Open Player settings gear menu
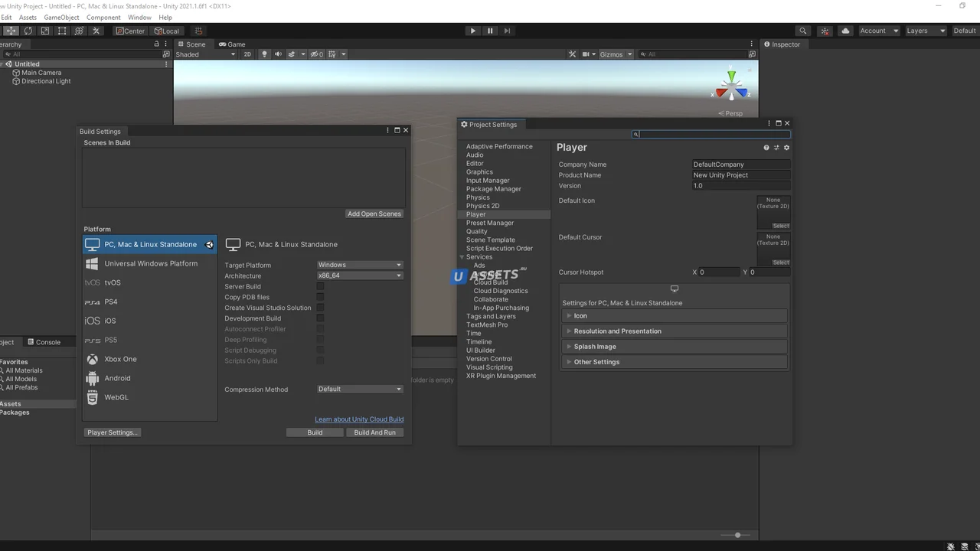980x551 pixels. click(786, 148)
